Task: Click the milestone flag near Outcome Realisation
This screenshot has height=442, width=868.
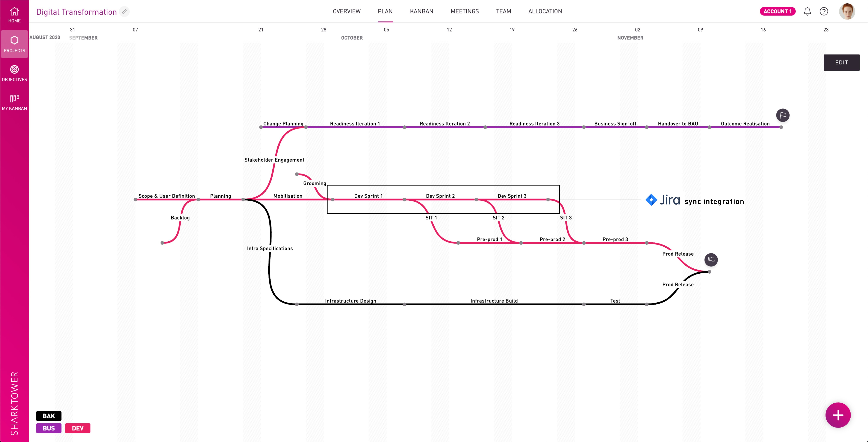Action: tap(783, 115)
